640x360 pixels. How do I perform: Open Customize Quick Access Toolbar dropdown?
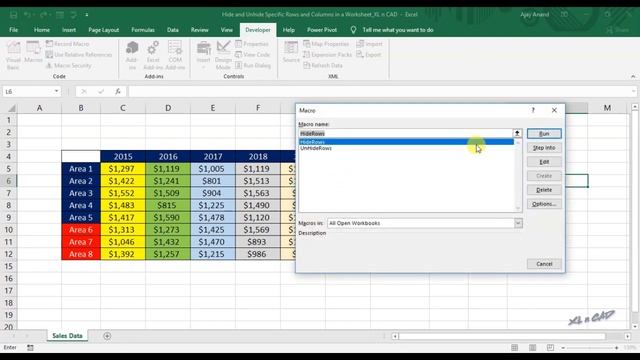coord(87,15)
